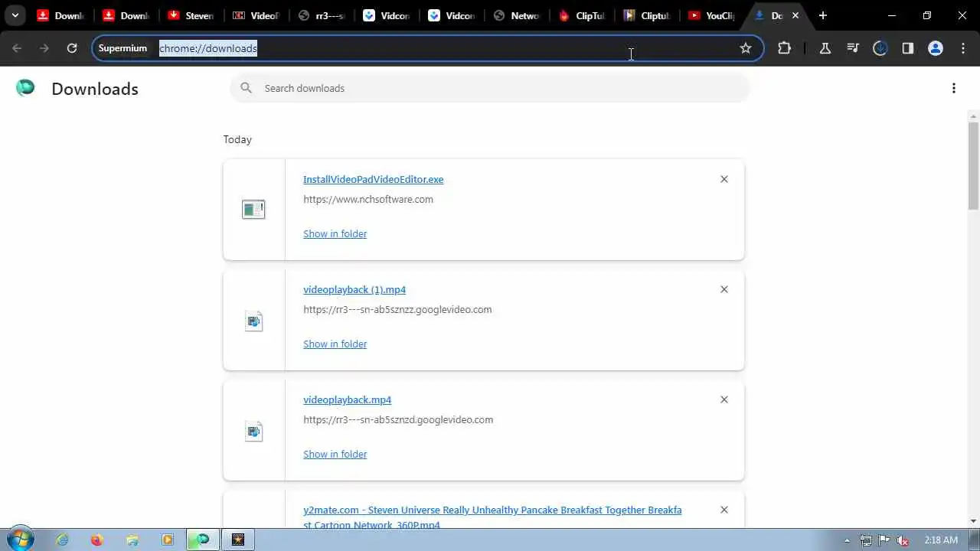Viewport: 980px width, 551px height.
Task: Click the rr3---sn-ab5sznzd.googlevideo.com URL
Action: pos(398,419)
